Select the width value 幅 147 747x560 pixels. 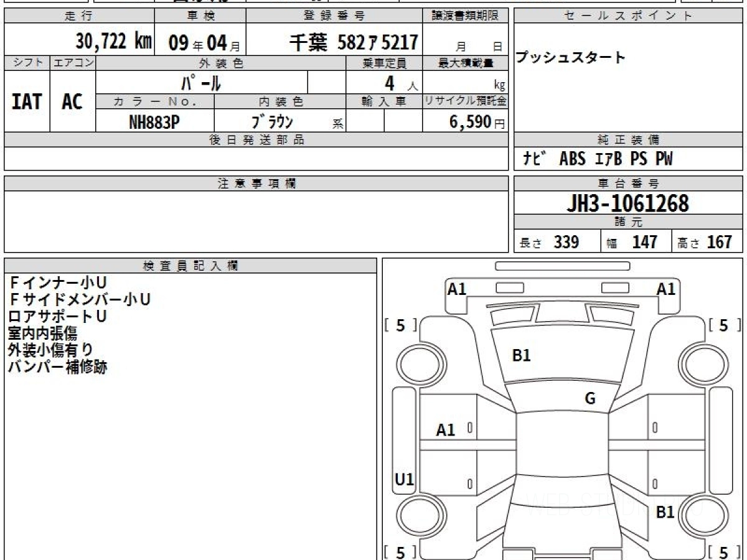point(632,242)
